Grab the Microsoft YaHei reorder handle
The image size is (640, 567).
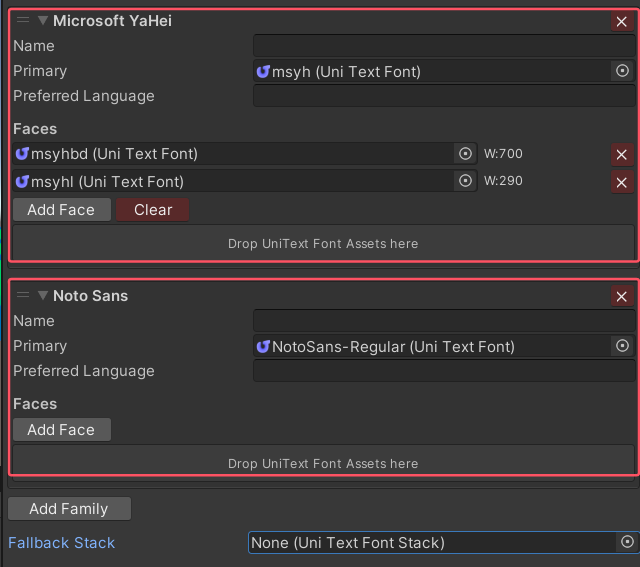(x=23, y=20)
